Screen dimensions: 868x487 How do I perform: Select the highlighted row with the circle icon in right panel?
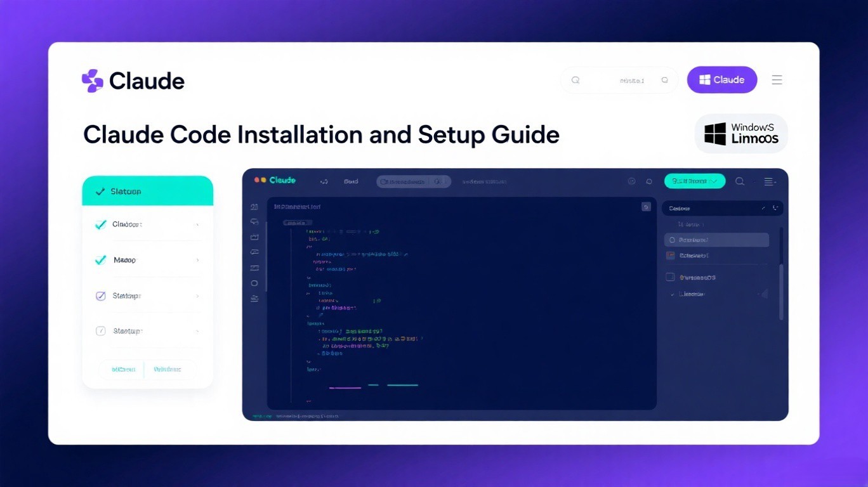717,240
